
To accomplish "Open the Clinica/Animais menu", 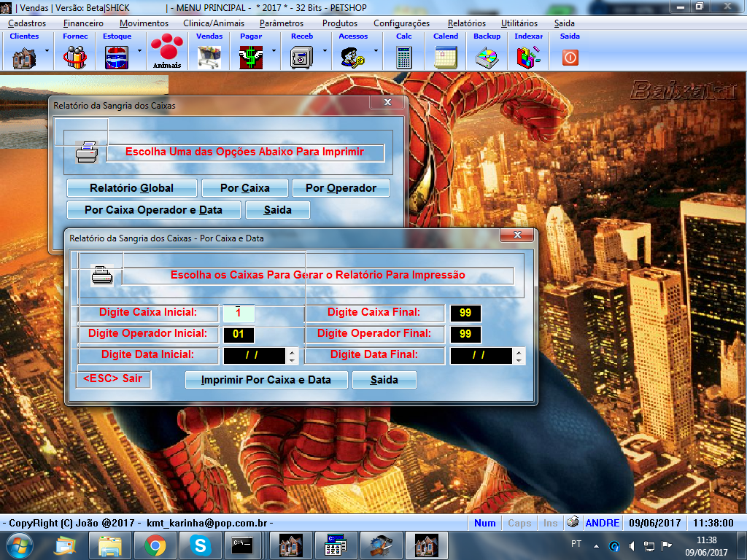I will 214,23.
